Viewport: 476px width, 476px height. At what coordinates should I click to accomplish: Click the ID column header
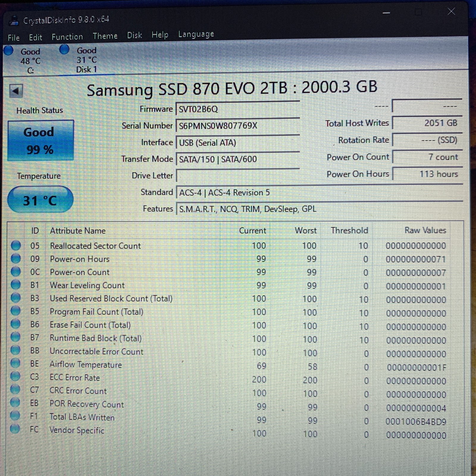click(35, 231)
